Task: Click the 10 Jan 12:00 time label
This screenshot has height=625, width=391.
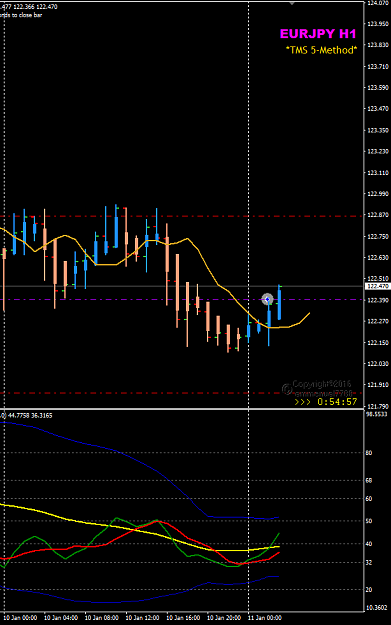Action: point(142,618)
